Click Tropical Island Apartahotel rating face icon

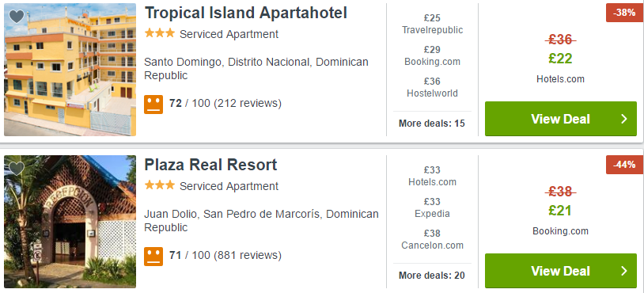(x=153, y=105)
